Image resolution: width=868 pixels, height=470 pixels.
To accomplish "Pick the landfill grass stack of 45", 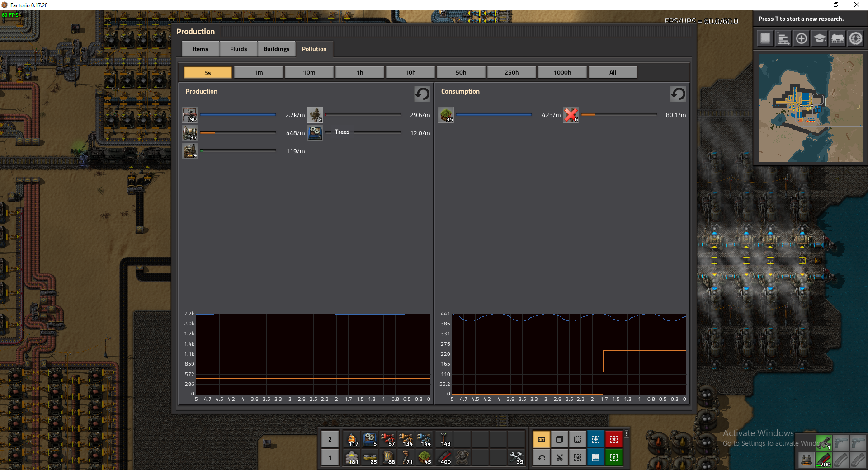I will 424,457.
